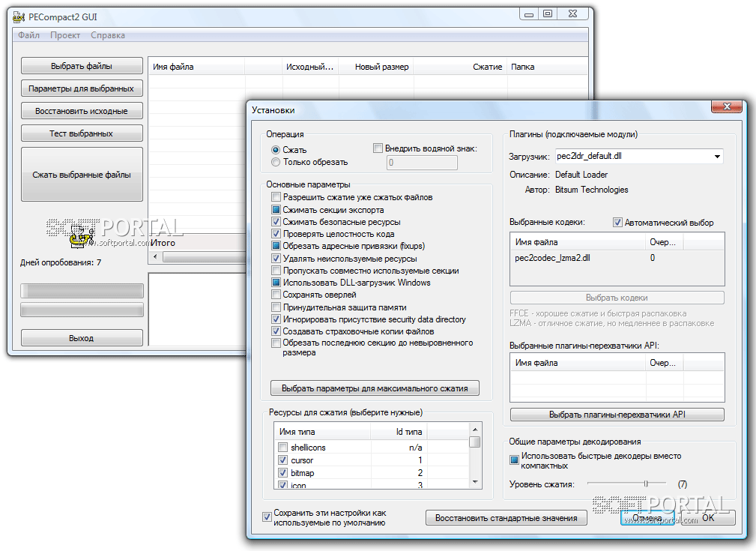The image size is (756, 551).
Task: Minimize the PECompact2 GUI window
Action: click(x=530, y=14)
